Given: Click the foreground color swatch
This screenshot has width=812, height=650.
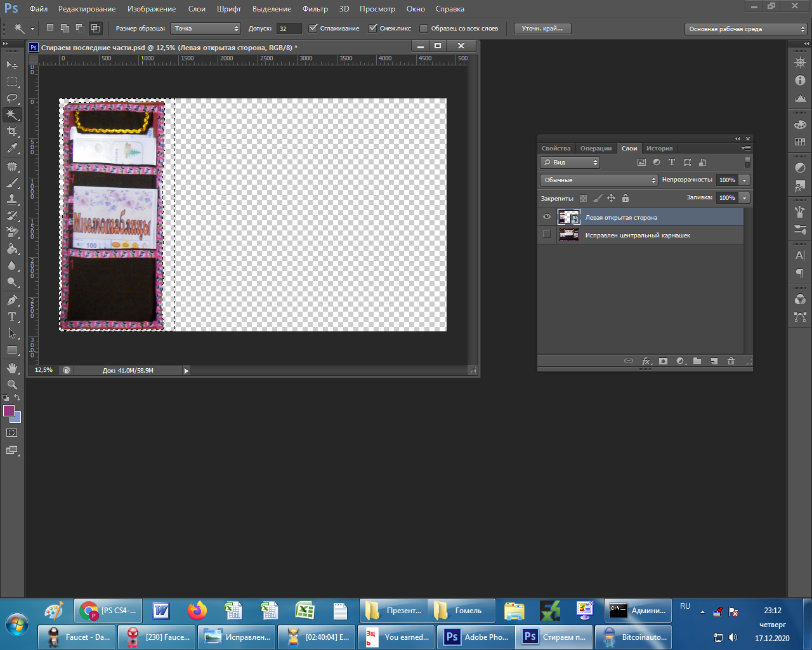Looking at the screenshot, I should coord(9,411).
